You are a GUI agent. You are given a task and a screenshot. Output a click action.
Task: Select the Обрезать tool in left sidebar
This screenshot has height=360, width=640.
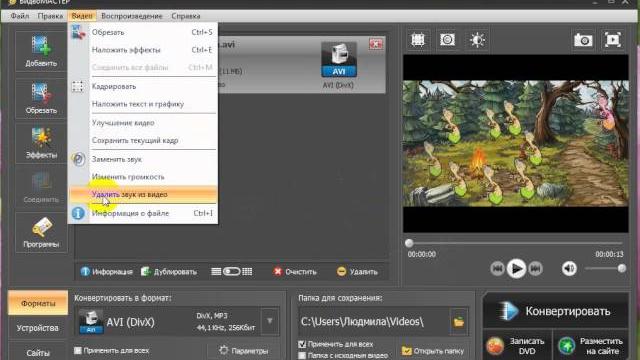click(41, 98)
